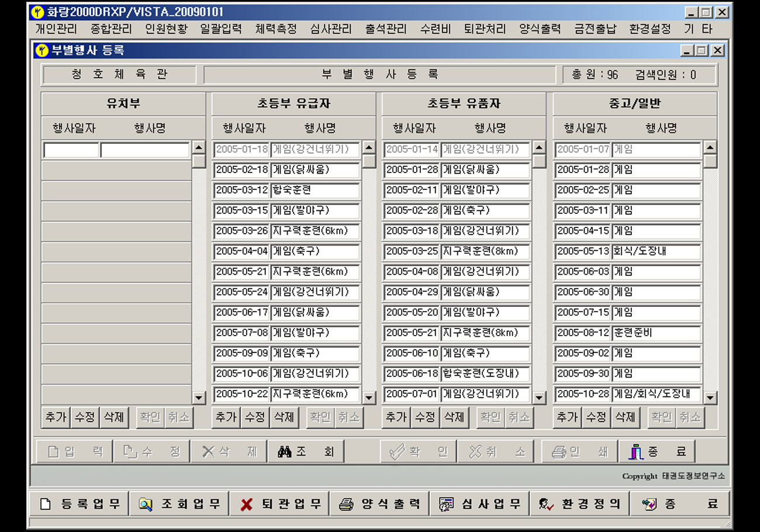Click the up arrow of the 유치부 scrollbar
760x532 pixels.
199,147
